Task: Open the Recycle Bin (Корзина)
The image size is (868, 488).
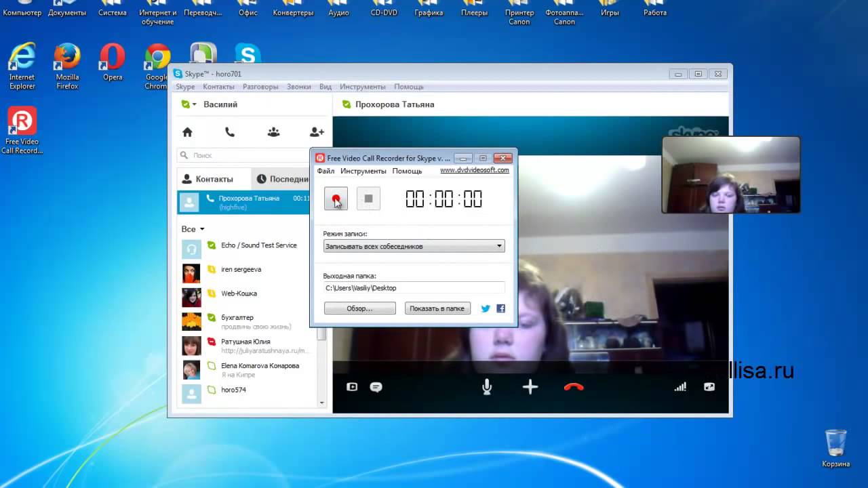Action: click(x=835, y=447)
